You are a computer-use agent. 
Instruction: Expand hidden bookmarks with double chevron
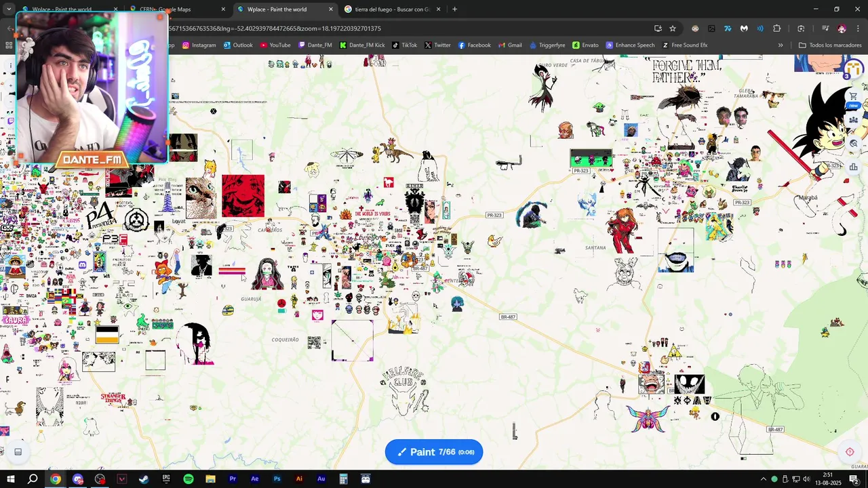tap(781, 45)
